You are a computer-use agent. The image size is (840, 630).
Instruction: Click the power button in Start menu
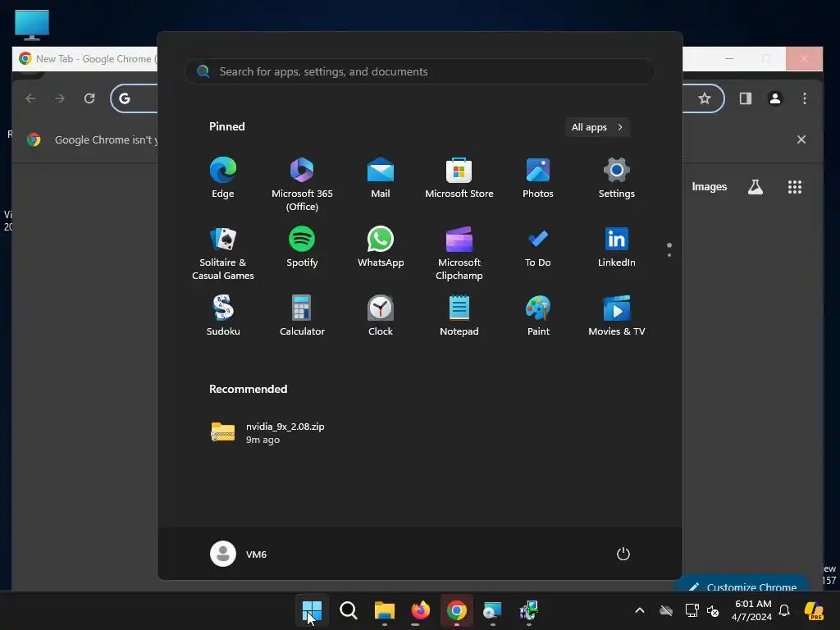pyautogui.click(x=623, y=554)
